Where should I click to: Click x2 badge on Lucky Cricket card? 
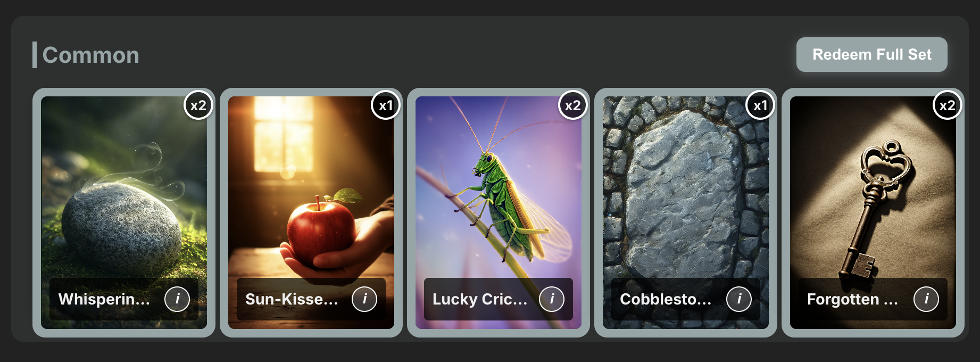pos(573,105)
